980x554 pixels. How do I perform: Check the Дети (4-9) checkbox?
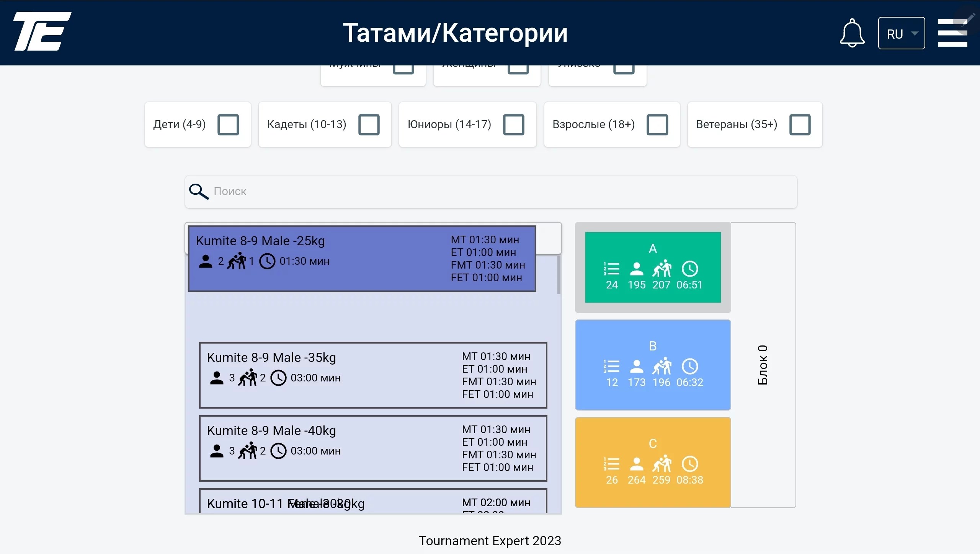coord(228,125)
